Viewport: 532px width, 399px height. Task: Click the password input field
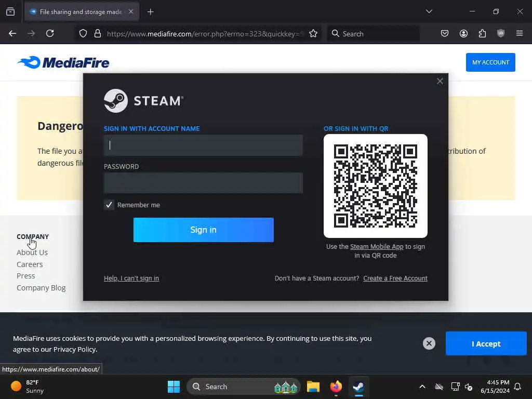[x=203, y=183]
